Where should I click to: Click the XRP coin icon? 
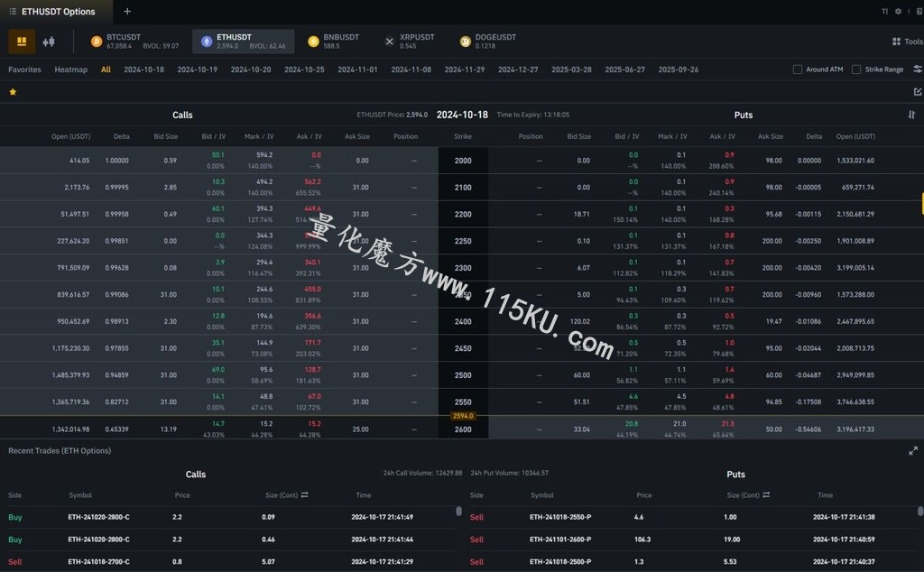pos(389,42)
